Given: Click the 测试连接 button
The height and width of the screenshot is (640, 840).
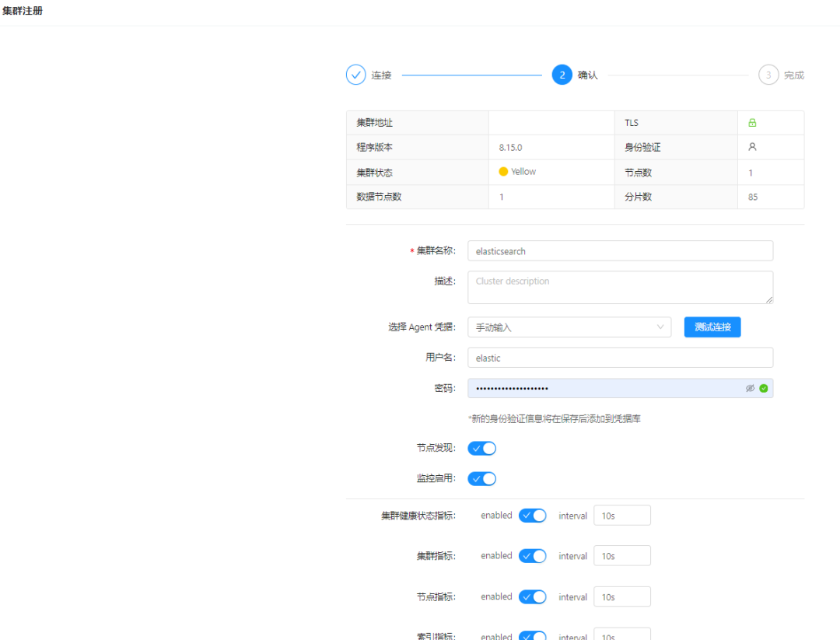Looking at the screenshot, I should (x=712, y=327).
